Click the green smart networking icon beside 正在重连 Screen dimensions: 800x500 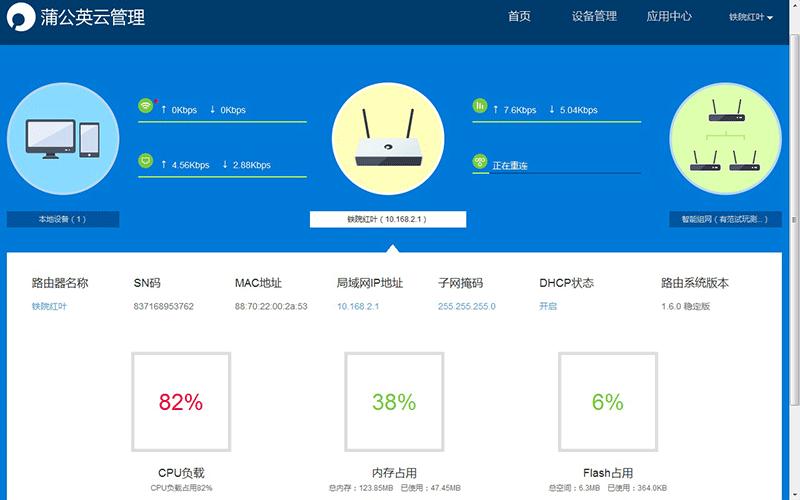(x=480, y=162)
